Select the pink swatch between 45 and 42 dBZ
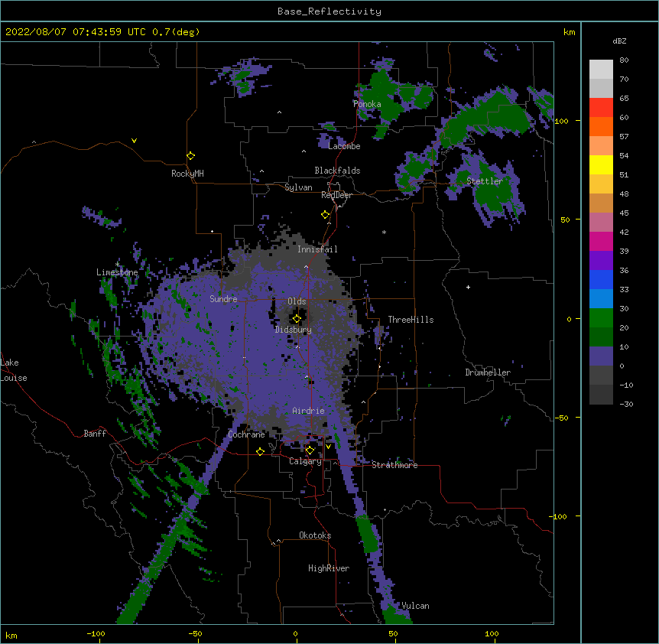This screenshot has width=659, height=644. (601, 222)
